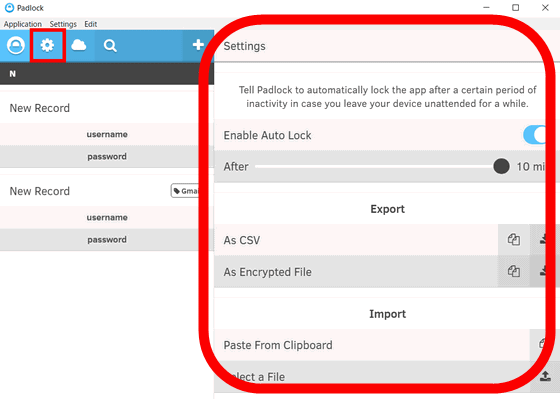
Task: Click password field of Gmail record
Action: coord(107,240)
